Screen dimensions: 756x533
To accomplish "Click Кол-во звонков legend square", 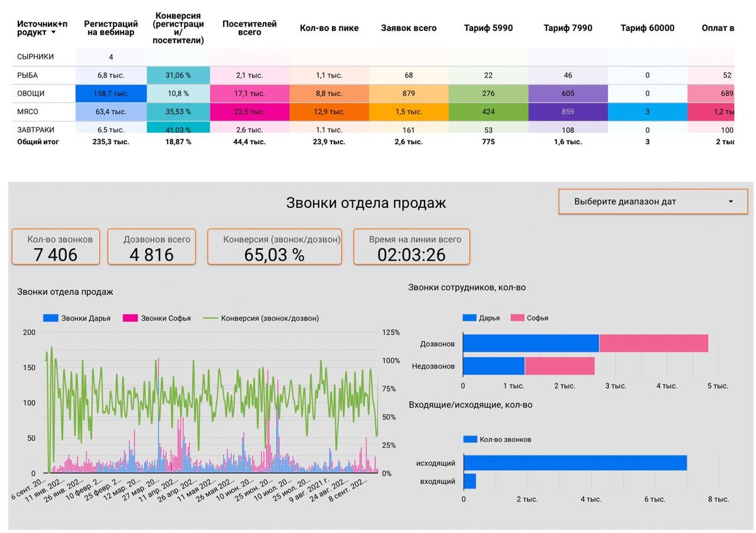I will pos(469,439).
